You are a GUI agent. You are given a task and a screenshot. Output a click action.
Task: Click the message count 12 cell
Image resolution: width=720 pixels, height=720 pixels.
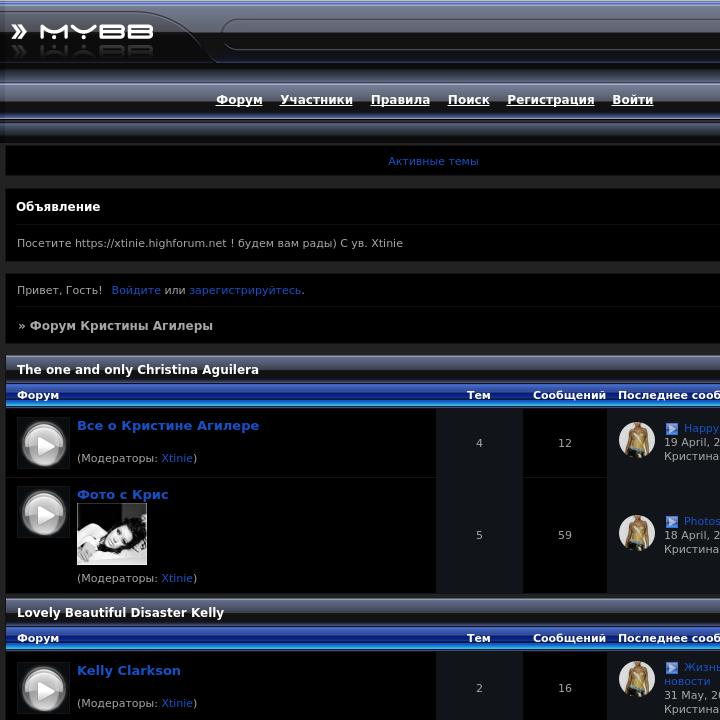(x=565, y=443)
